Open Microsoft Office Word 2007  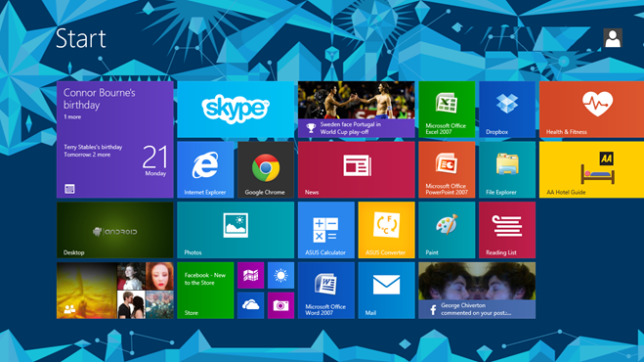coord(326,291)
